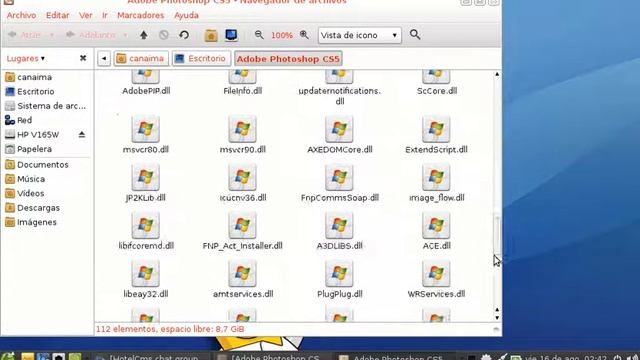Open the Ver menu
The height and width of the screenshot is (360, 640).
tap(85, 16)
